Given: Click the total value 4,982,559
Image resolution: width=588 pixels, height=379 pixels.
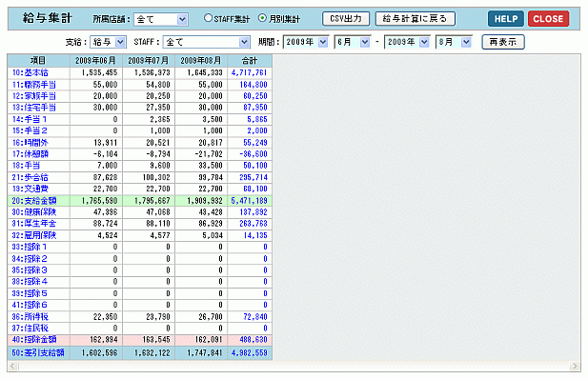Looking at the screenshot, I should click(x=249, y=353).
